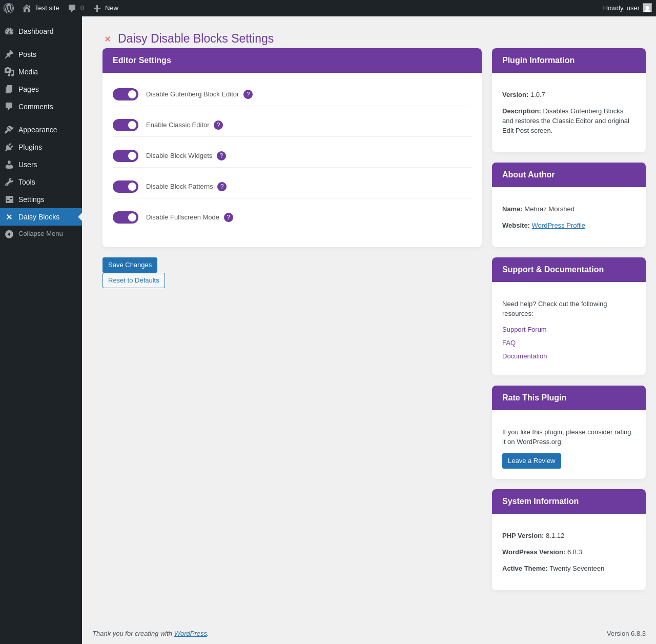Viewport: 656px width, 644px height.
Task: Toggle the Disable Fullscreen Mode switch
Action: pyautogui.click(x=126, y=217)
